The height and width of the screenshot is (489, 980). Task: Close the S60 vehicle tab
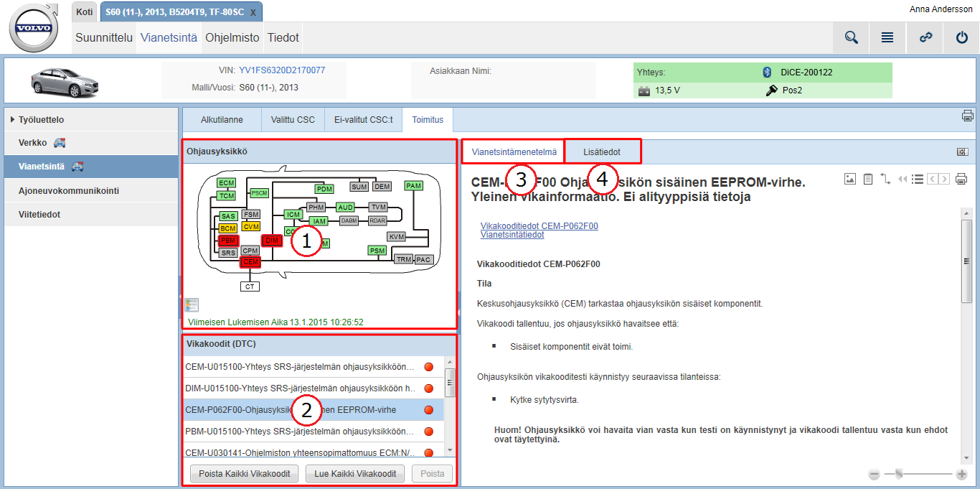tap(253, 13)
